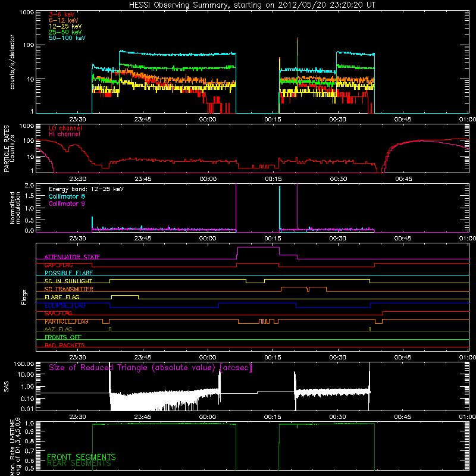Click the AAZ_FLAG label
Screen dimensions: 476x476
[58, 329]
